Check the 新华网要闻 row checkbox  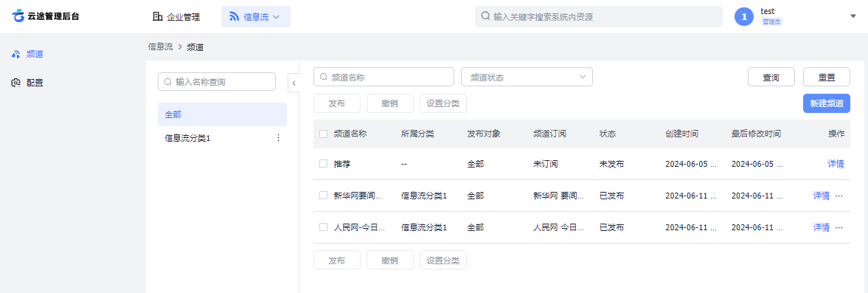tap(323, 196)
